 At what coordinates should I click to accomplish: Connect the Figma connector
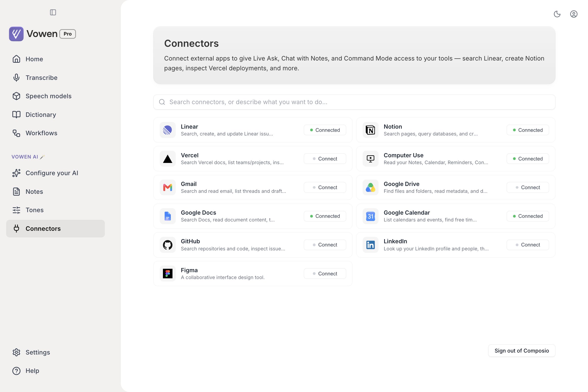(325, 273)
